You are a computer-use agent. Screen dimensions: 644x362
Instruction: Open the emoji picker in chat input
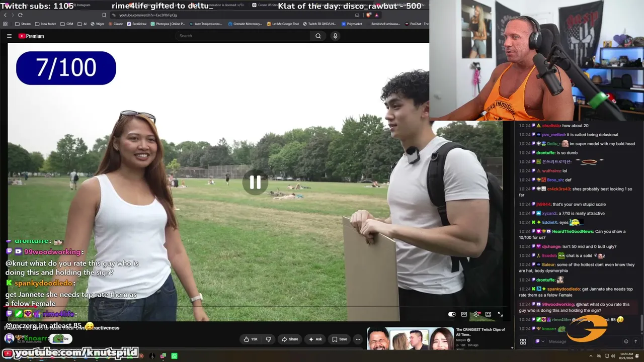(626, 341)
